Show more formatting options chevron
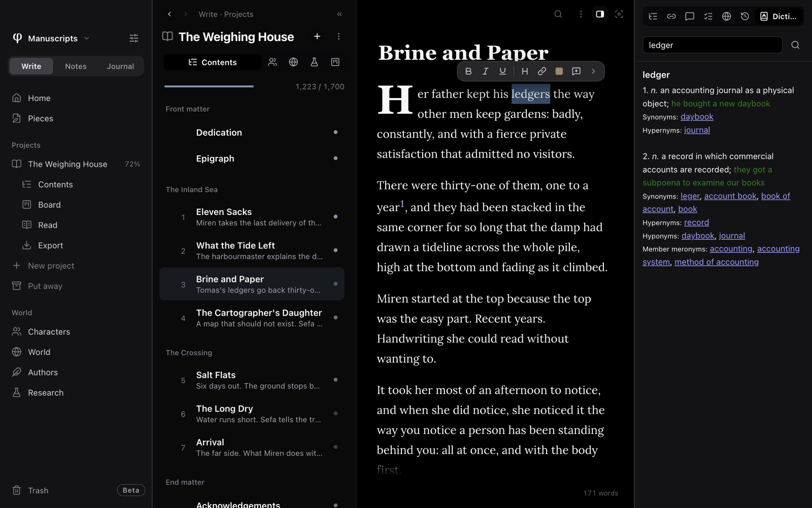The width and height of the screenshot is (812, 508). (x=593, y=72)
